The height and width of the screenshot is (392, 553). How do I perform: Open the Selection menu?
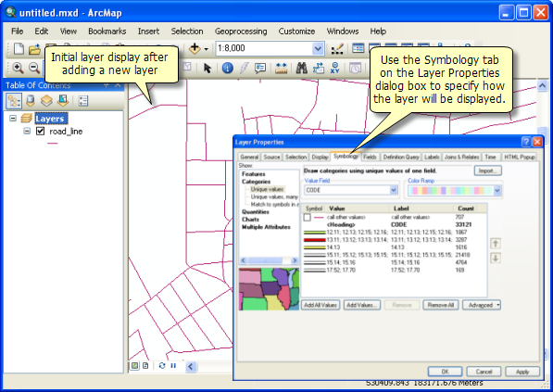click(x=187, y=32)
